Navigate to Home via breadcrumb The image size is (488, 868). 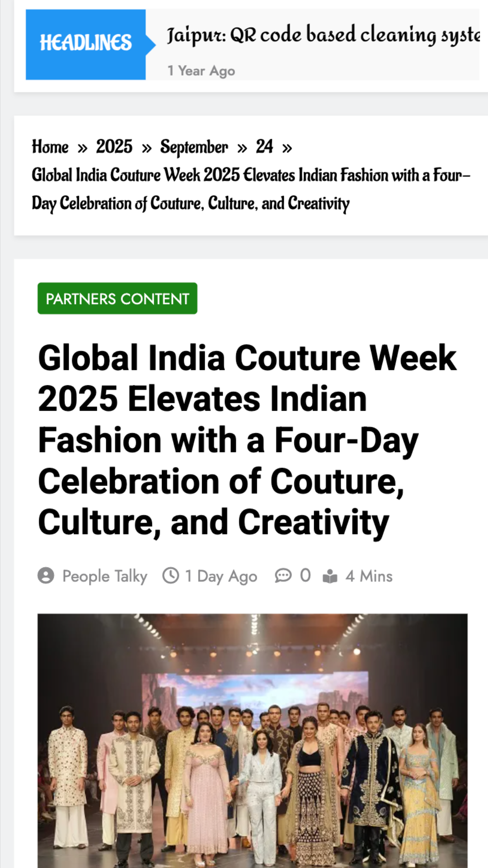(49, 147)
